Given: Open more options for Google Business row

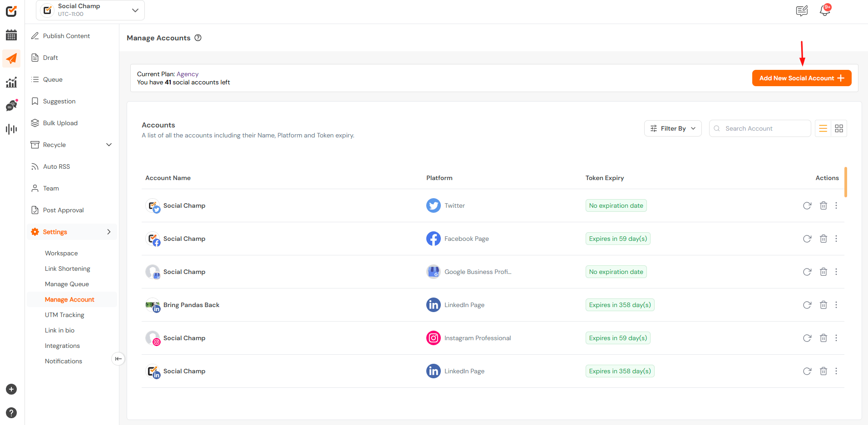Looking at the screenshot, I should [836, 272].
